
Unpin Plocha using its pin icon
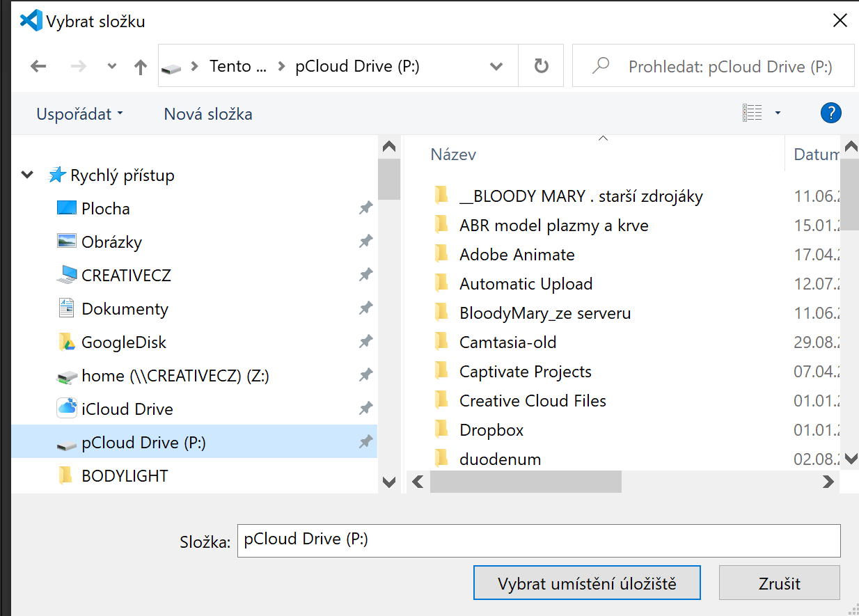(365, 208)
